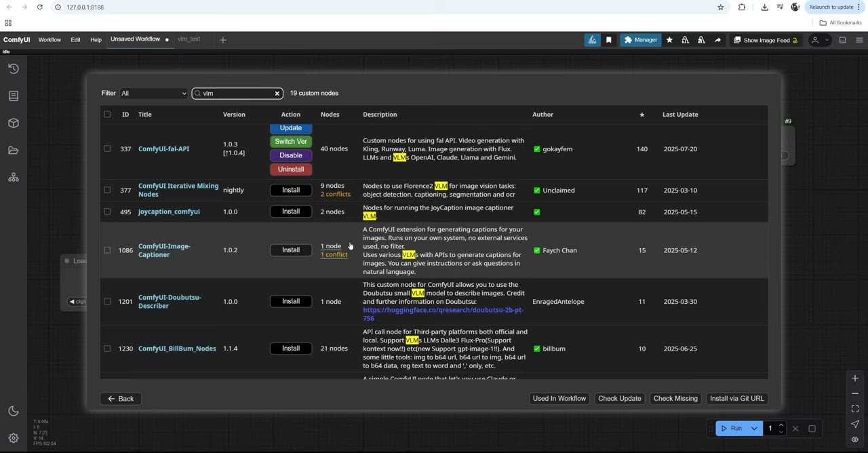Image resolution: width=868 pixels, height=453 pixels.
Task: Click the 2 conflicts link
Action: click(x=336, y=195)
